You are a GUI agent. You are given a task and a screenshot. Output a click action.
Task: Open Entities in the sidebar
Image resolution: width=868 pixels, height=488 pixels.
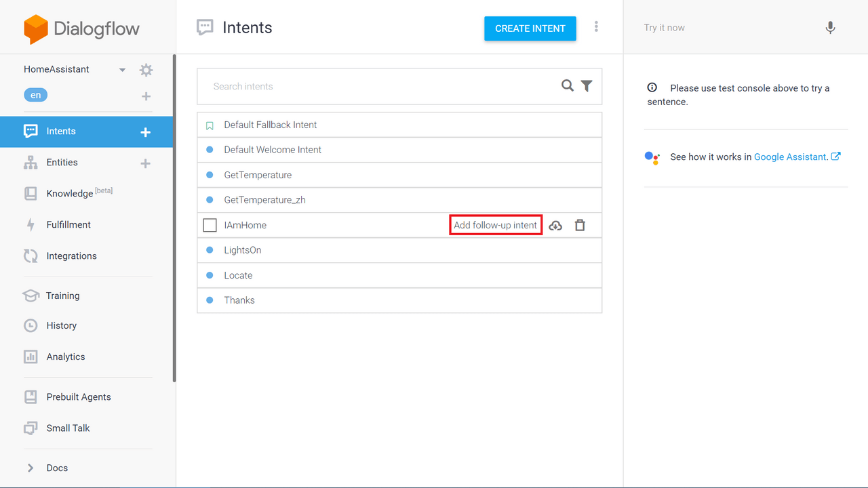click(x=62, y=163)
